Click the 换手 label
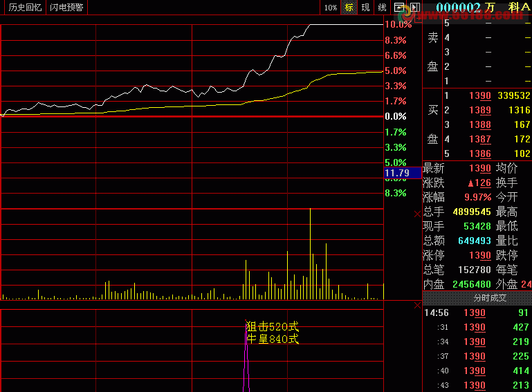532x392 pixels. click(x=506, y=183)
